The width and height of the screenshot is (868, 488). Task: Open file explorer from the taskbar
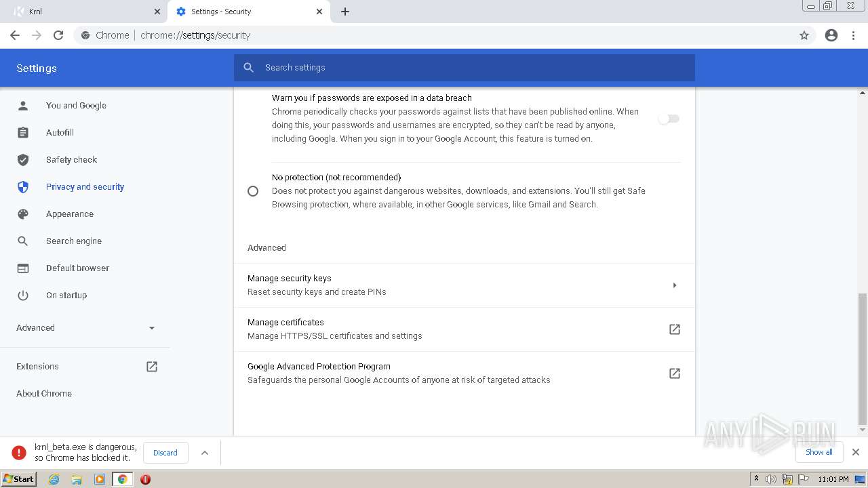(x=77, y=479)
